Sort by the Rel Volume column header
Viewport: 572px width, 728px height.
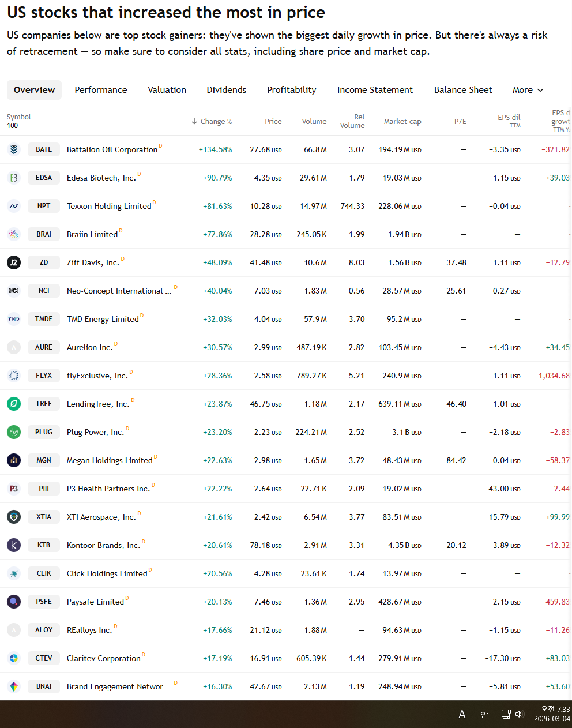click(352, 121)
